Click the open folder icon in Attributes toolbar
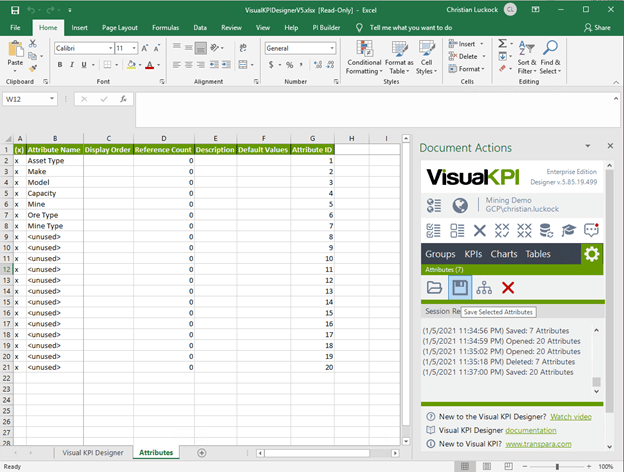The image size is (624, 472). (434, 287)
